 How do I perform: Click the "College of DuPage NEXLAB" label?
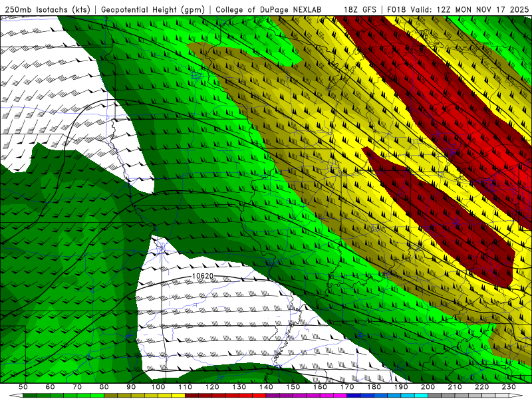(x=268, y=9)
